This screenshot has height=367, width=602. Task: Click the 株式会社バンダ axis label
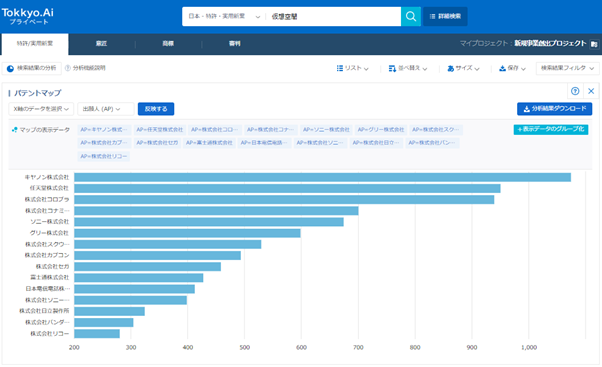(x=47, y=322)
